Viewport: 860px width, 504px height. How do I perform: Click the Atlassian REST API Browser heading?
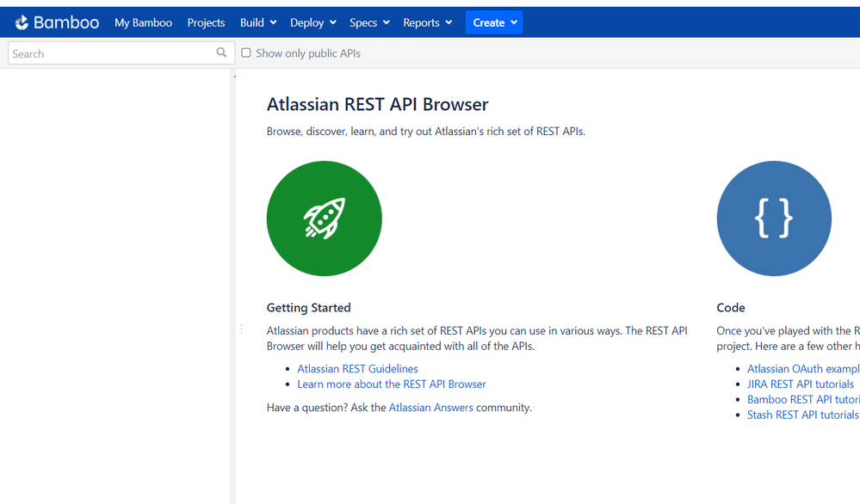tap(377, 104)
